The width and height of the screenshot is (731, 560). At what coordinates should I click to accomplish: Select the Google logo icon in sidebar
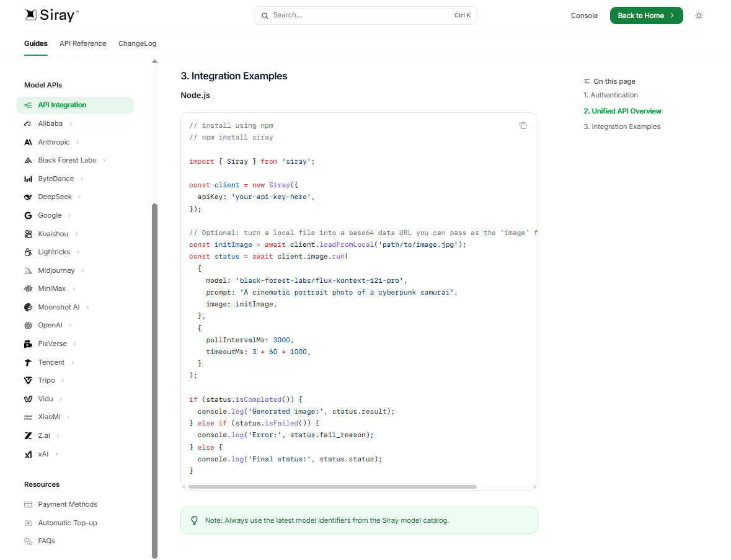28,215
